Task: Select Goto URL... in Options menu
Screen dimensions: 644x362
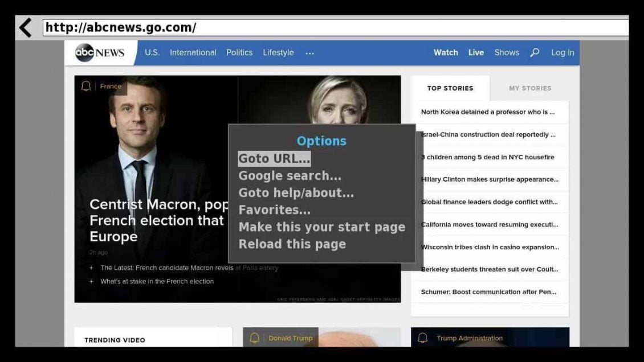Action: pyautogui.click(x=274, y=159)
